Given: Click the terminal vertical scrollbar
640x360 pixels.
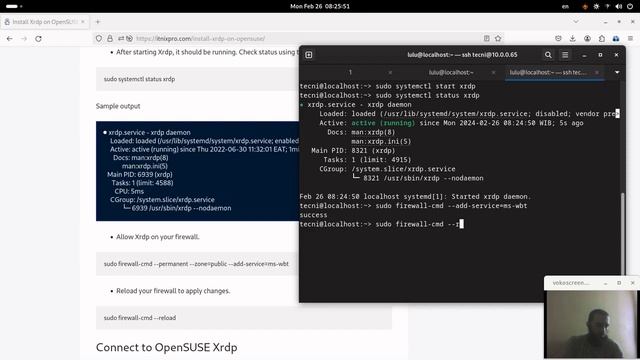Looking at the screenshot, I should coord(622,233).
